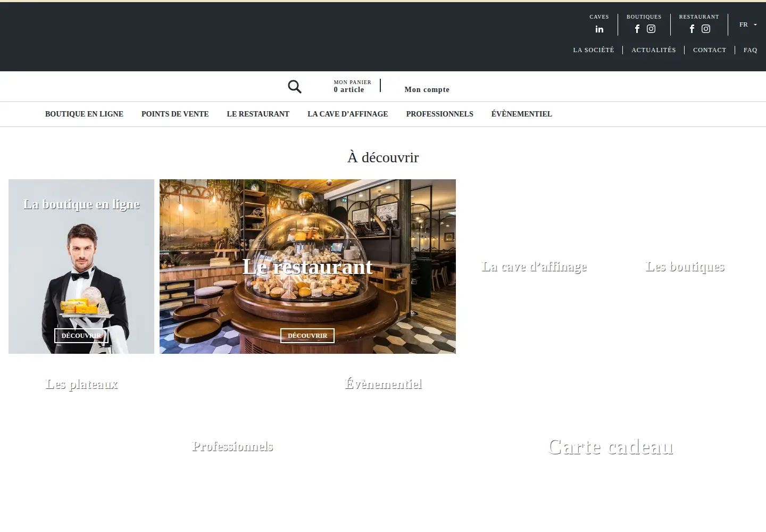View Mon Panier cart

[x=352, y=86]
